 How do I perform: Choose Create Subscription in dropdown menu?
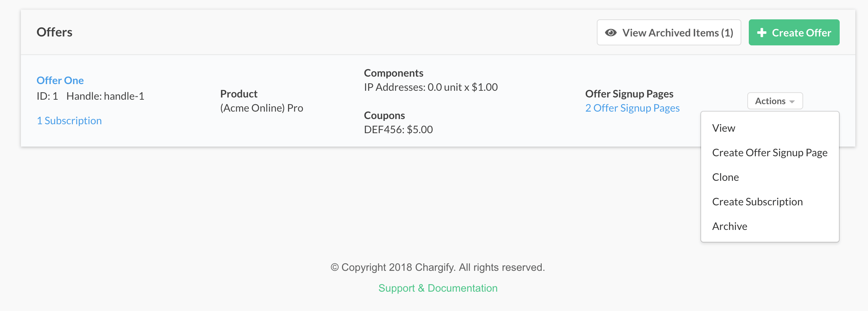757,202
